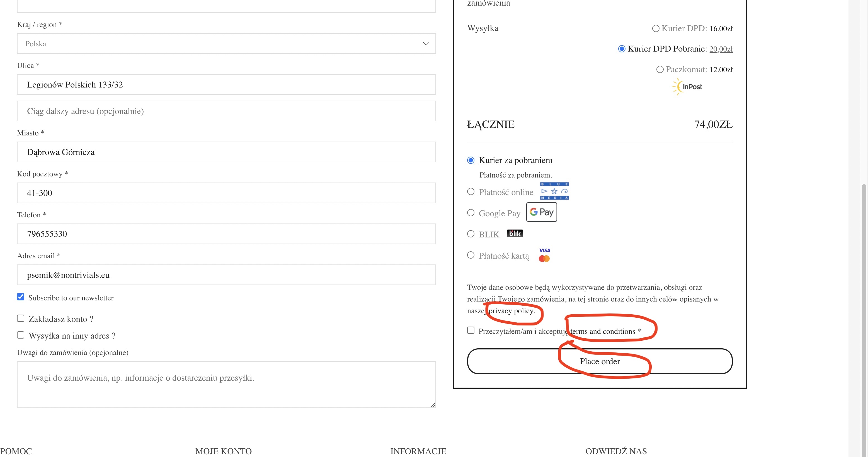The image size is (868, 457).
Task: Click the InPost logo icon
Action: 687,87
